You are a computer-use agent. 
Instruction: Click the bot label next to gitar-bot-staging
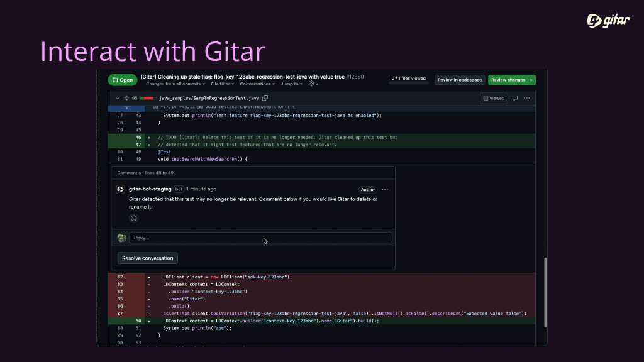coord(179,189)
